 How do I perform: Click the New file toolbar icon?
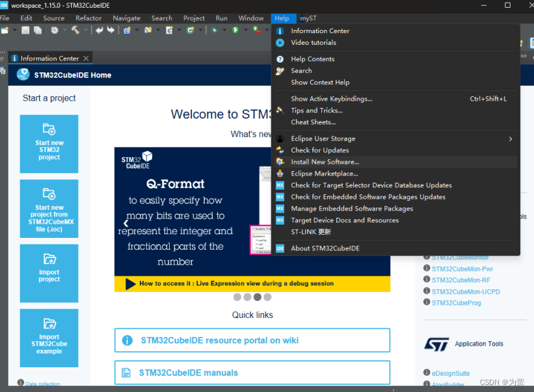point(5,31)
